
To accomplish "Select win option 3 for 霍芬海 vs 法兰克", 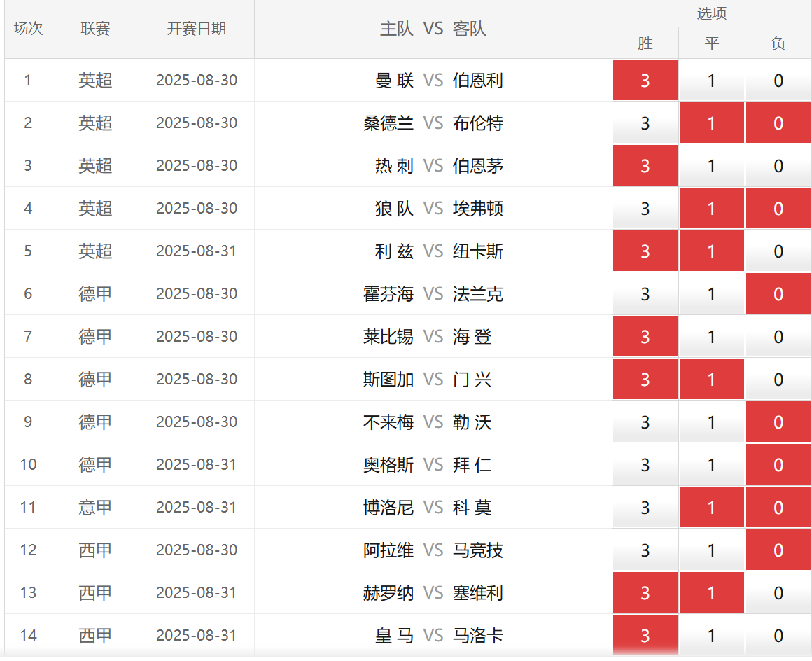I will click(645, 293).
